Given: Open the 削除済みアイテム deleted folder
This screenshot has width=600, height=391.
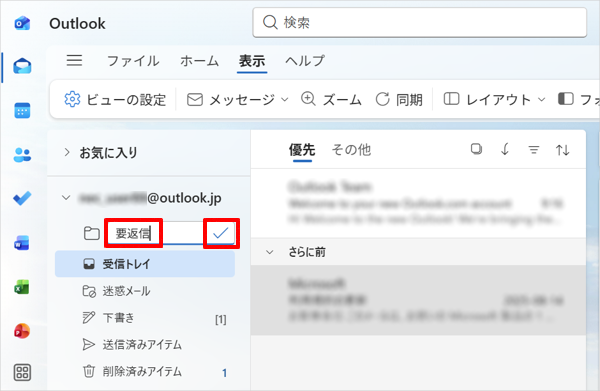Looking at the screenshot, I should [145, 371].
